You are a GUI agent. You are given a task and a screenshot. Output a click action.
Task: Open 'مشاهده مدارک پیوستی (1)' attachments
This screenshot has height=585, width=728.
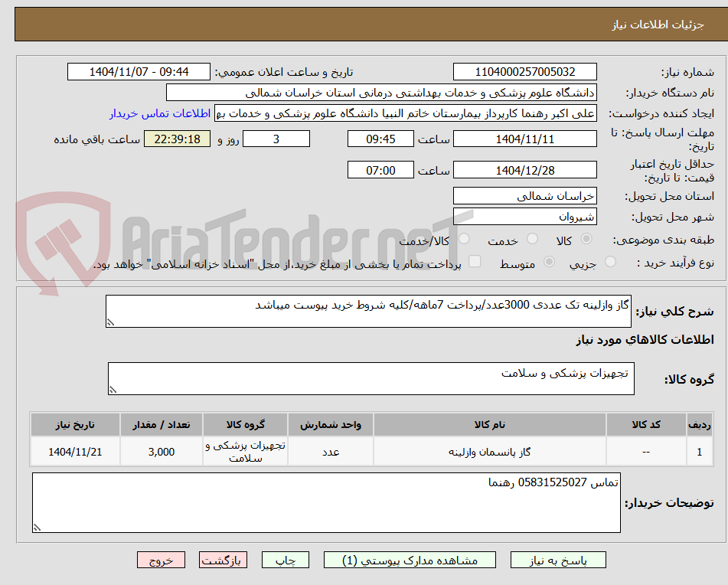(x=410, y=560)
